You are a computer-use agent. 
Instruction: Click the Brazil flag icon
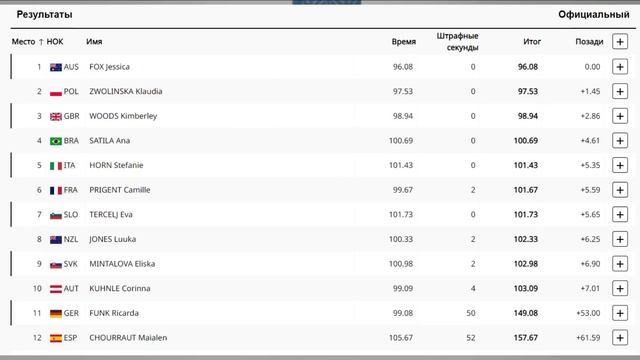[x=56, y=141]
